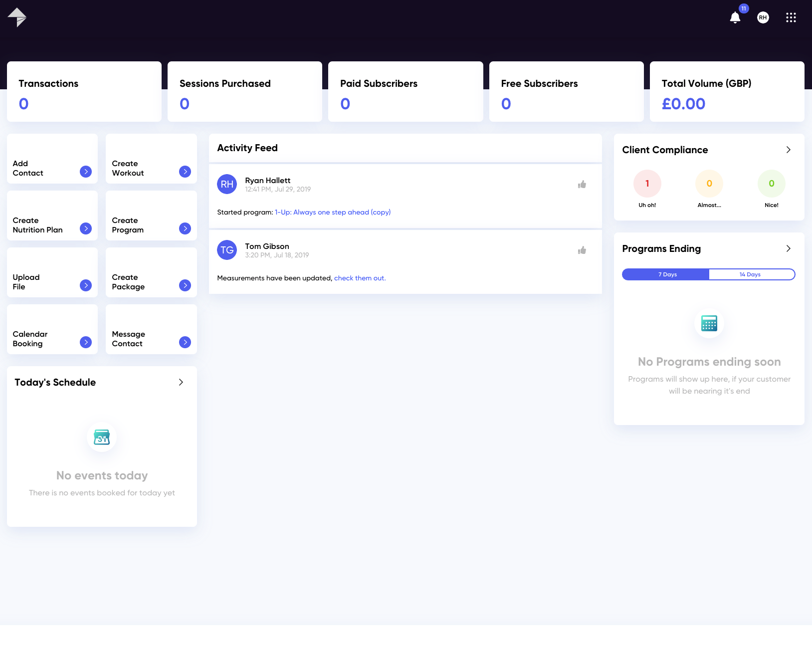The width and height of the screenshot is (812, 665).
Task: Switch to the 14 Days tab
Action: 751,274
